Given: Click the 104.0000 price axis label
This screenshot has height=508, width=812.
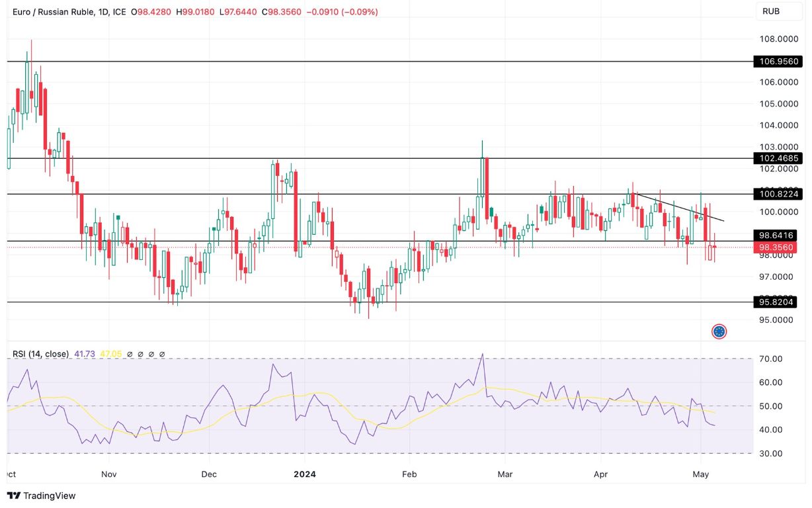Looking at the screenshot, I should click(x=779, y=125).
